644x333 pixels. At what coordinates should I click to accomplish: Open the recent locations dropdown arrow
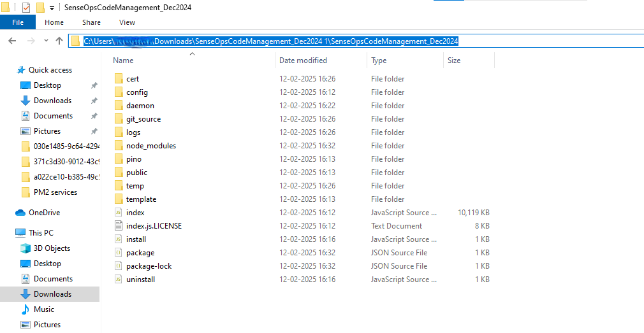point(46,41)
